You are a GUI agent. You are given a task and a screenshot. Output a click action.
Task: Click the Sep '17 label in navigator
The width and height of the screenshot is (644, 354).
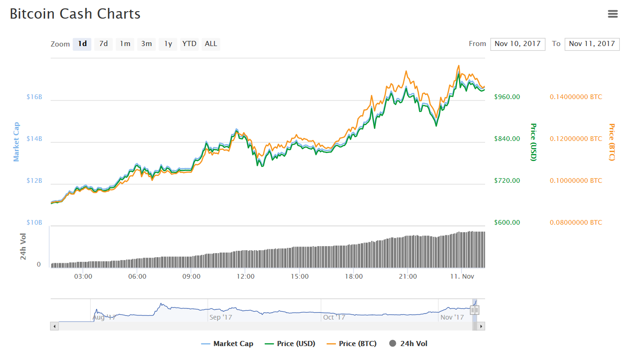point(221,317)
